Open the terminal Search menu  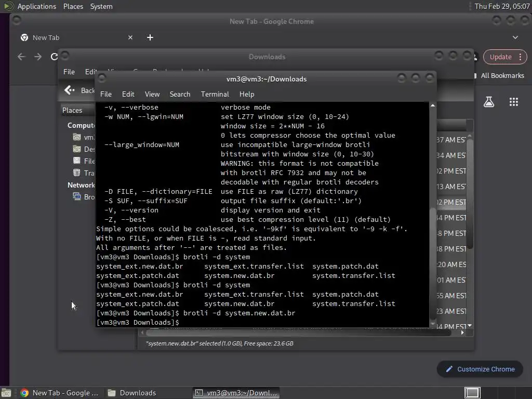180,95
